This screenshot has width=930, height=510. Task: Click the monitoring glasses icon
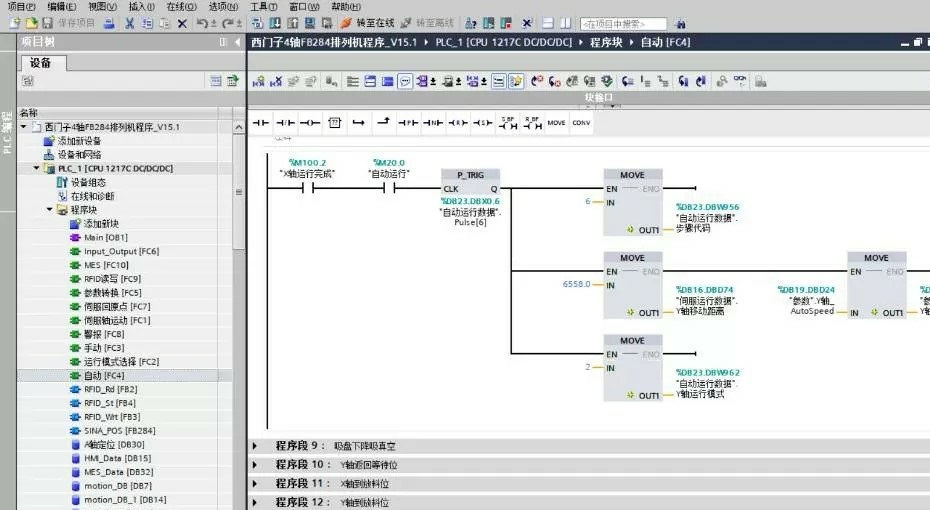click(x=740, y=81)
